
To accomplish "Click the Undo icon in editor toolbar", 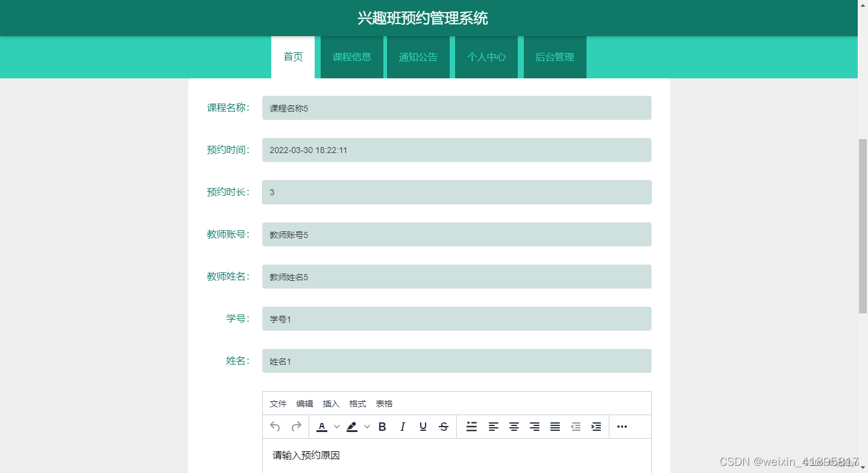I will pos(275,427).
